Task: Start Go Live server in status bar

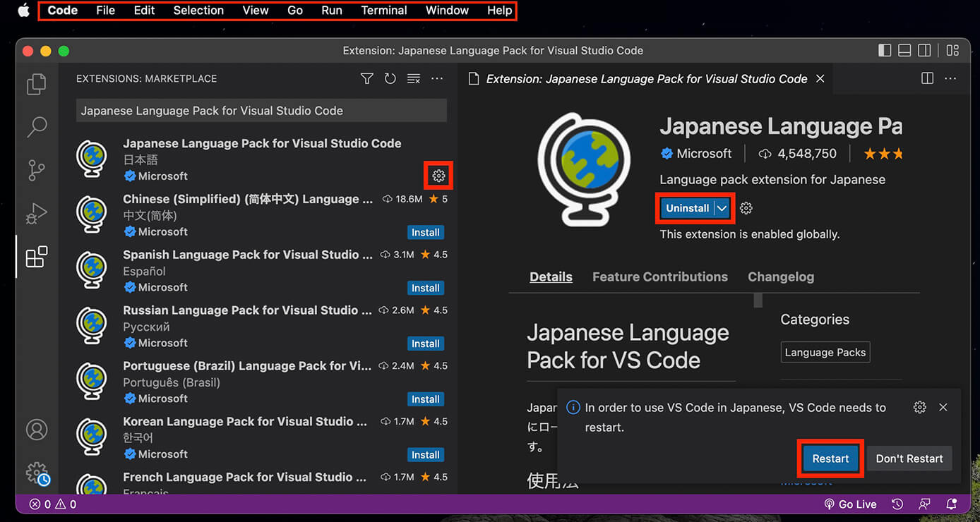Action: (x=850, y=504)
